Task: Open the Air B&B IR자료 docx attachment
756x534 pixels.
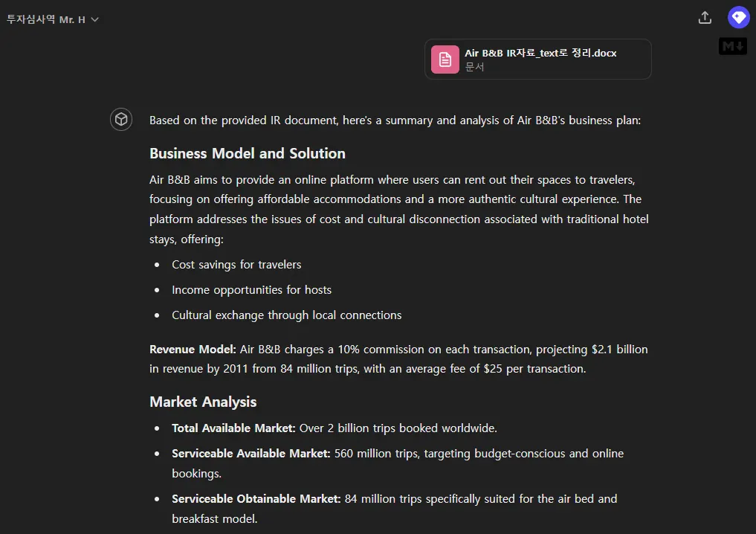Action: (540, 53)
